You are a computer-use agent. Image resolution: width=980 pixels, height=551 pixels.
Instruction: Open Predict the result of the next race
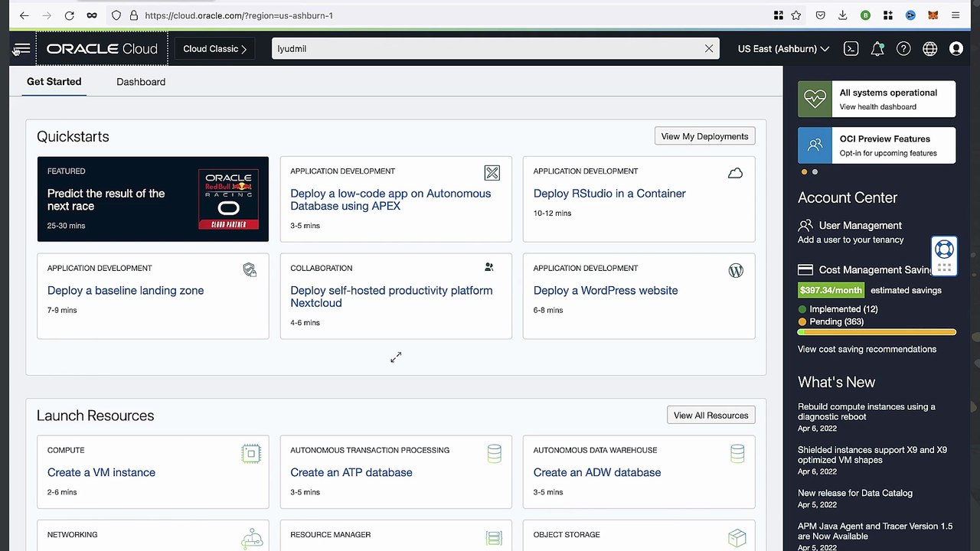(x=106, y=200)
